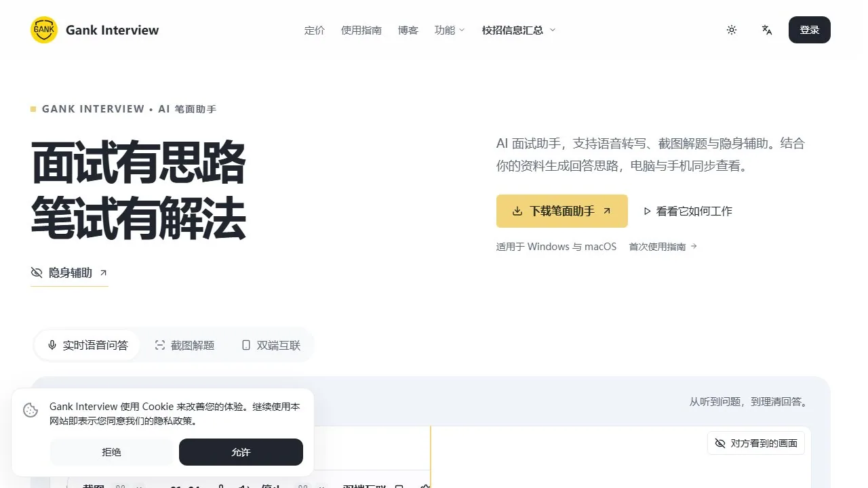Click the yellow Gank shield logo
This screenshot has width=868, height=488.
tap(44, 30)
